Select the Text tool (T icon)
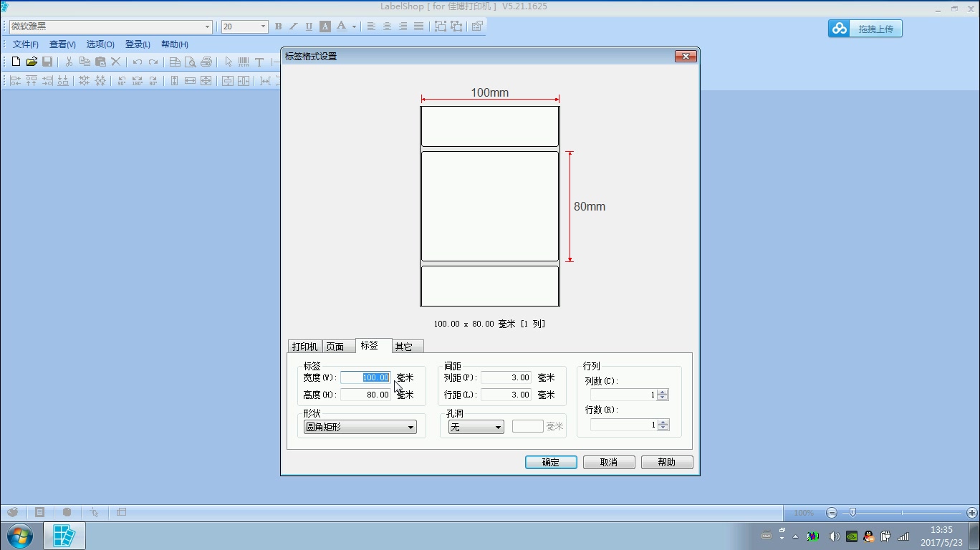The image size is (980, 550). click(259, 62)
